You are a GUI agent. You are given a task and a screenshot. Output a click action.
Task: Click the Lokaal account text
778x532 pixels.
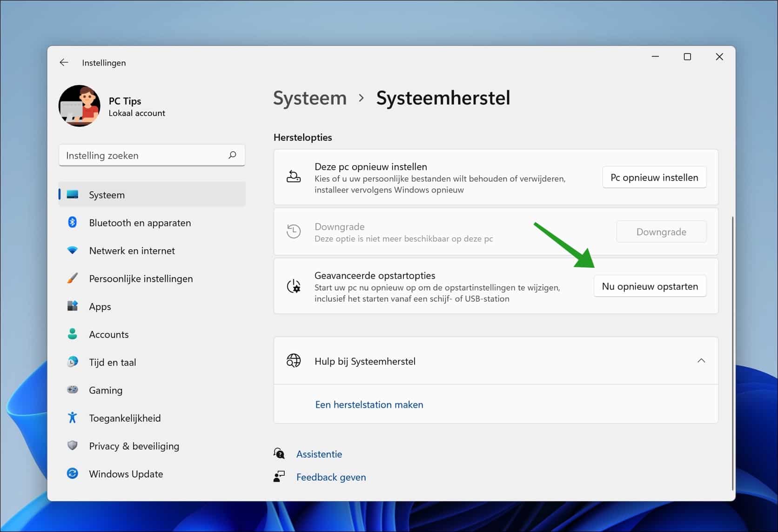coord(137,113)
